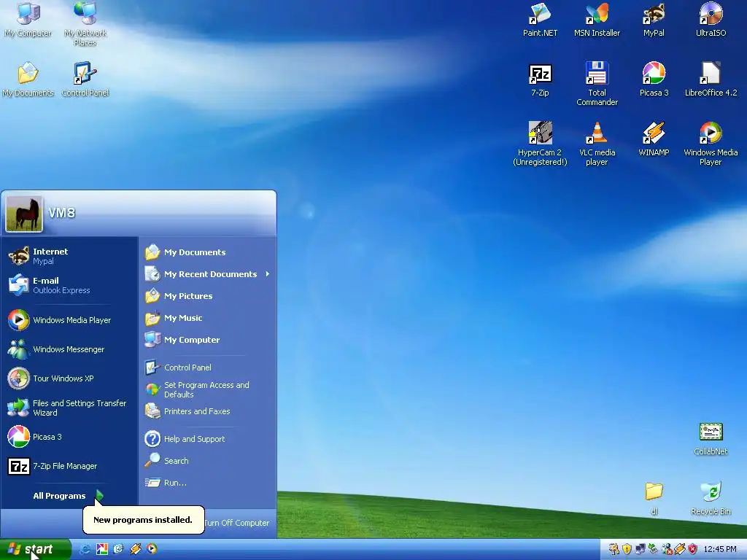Launch MyPal desktop shortcut

(x=654, y=20)
